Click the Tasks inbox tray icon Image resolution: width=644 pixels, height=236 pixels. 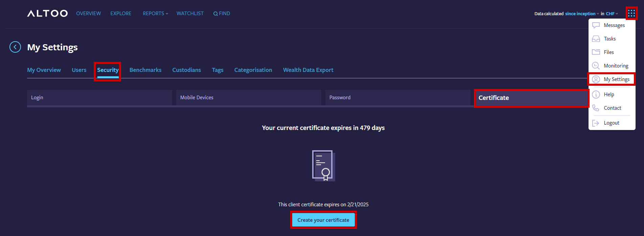(x=596, y=39)
